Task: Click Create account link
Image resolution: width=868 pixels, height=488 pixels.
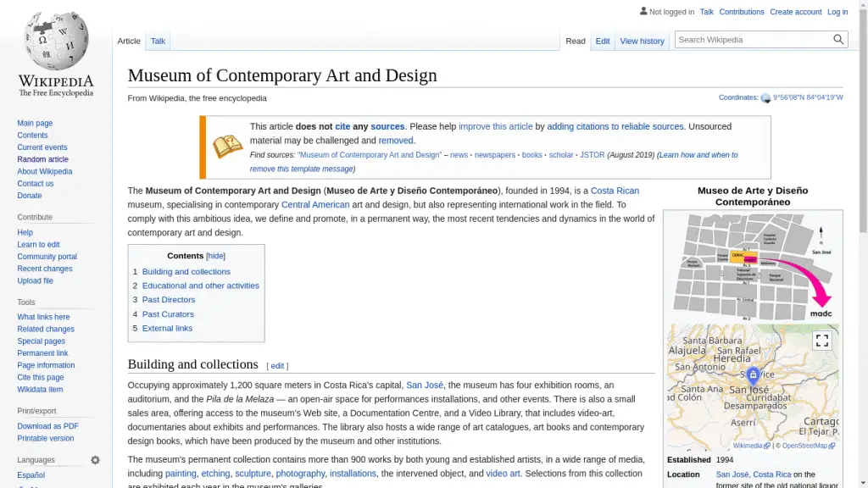Action: 795,12
